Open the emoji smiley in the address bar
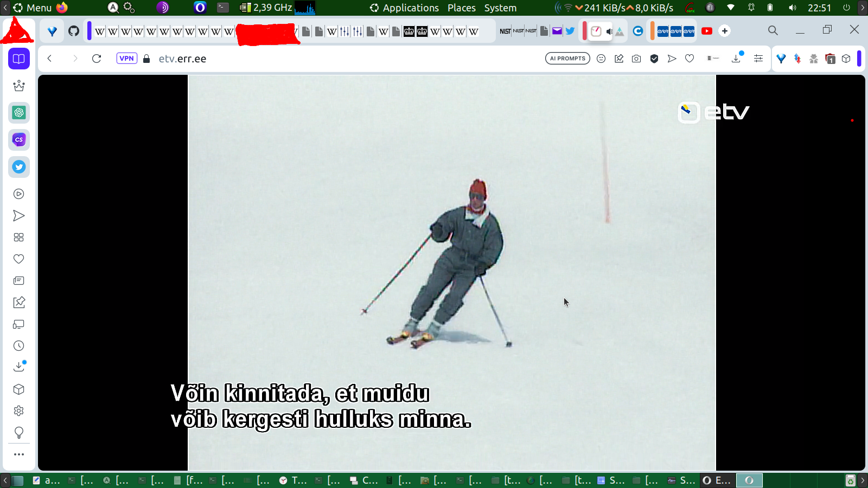This screenshot has height=488, width=868. coord(601,59)
